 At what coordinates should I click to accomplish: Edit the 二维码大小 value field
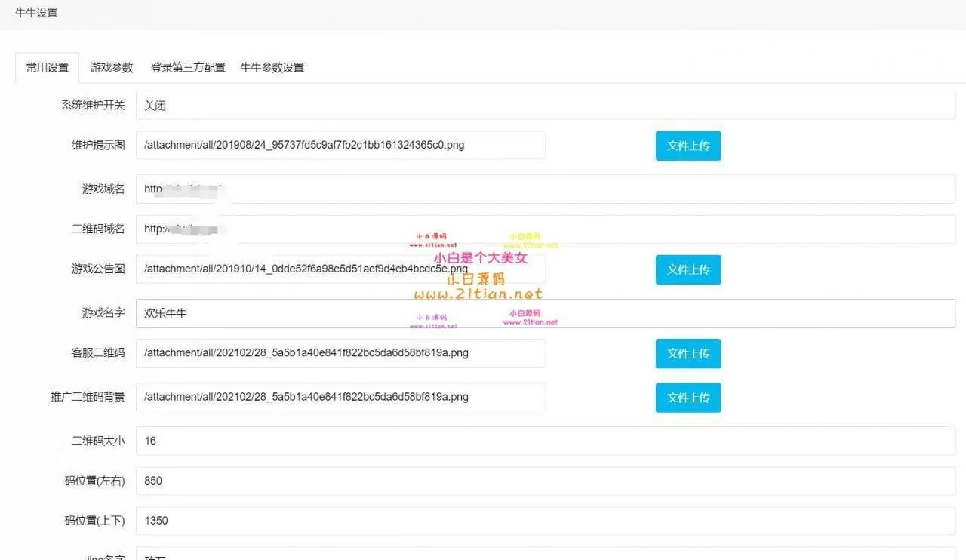(545, 441)
